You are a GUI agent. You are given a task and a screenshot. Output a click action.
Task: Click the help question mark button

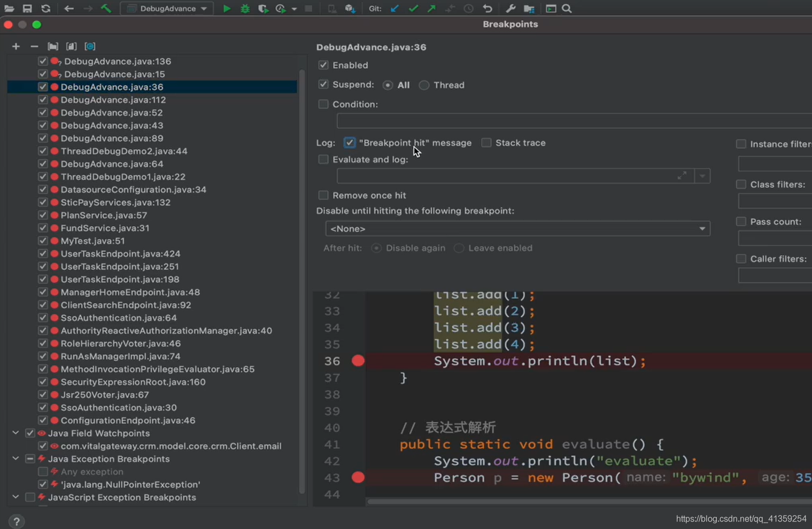pos(17,522)
